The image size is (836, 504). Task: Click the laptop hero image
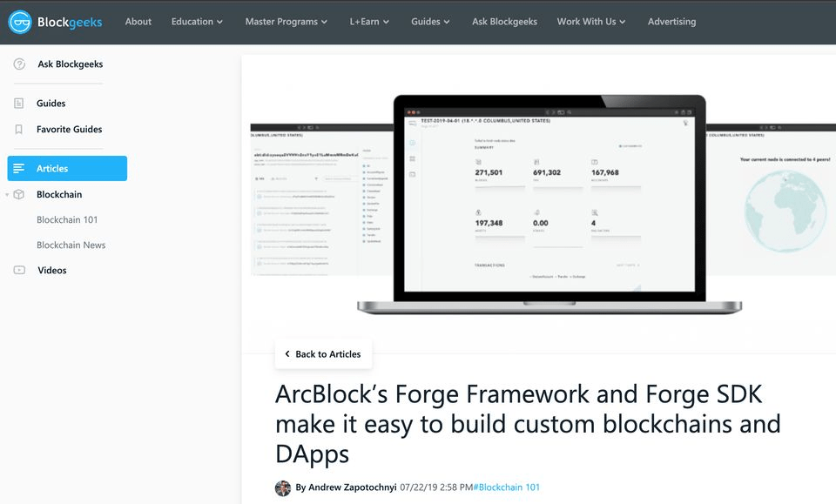point(549,205)
